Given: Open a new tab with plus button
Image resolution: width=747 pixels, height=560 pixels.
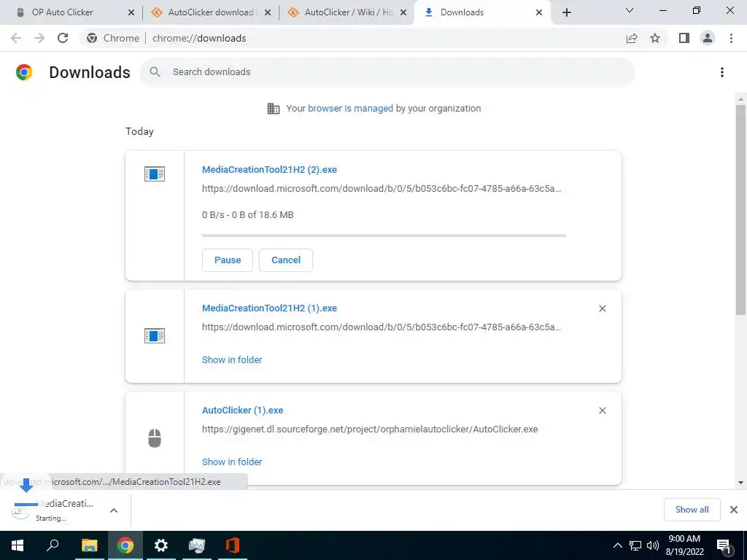Looking at the screenshot, I should [x=566, y=12].
